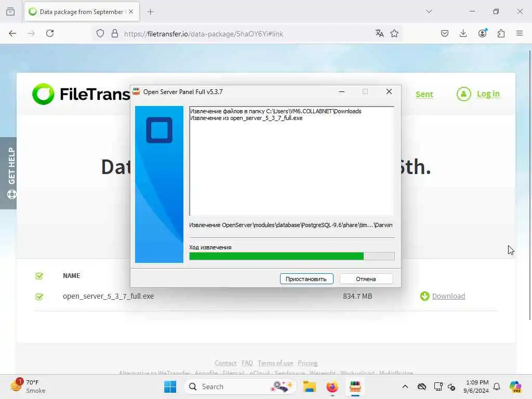Click the taskbar Search box
This screenshot has height=399, width=532.
(240, 387)
